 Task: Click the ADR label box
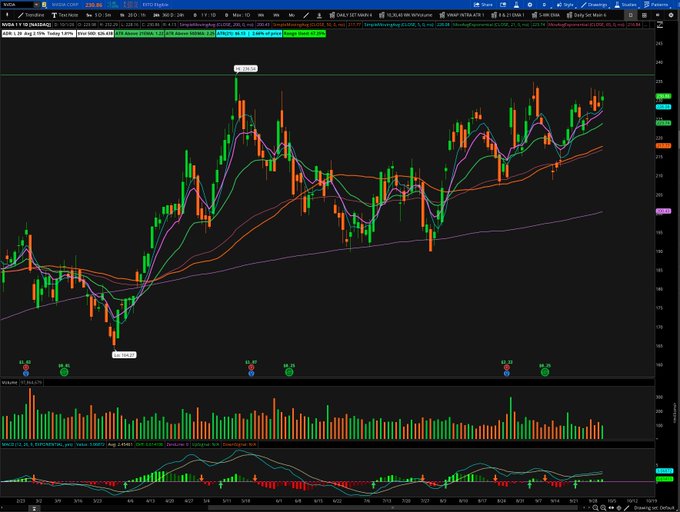coord(39,33)
